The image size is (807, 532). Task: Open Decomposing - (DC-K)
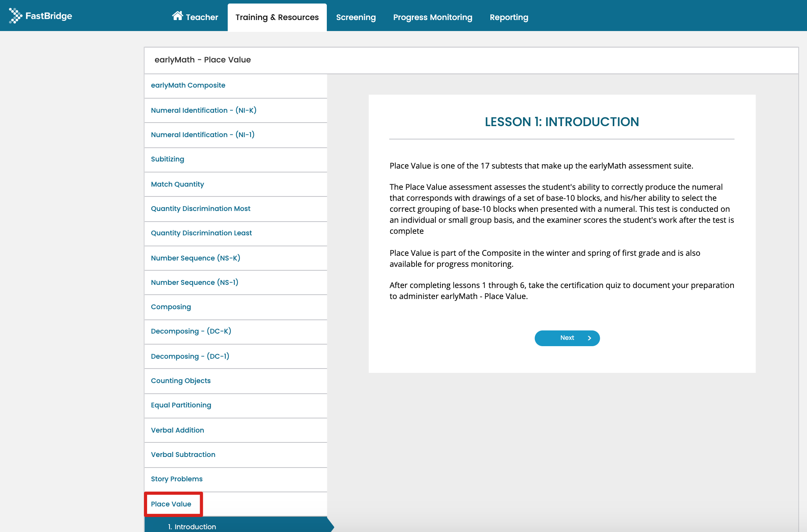tap(236, 331)
